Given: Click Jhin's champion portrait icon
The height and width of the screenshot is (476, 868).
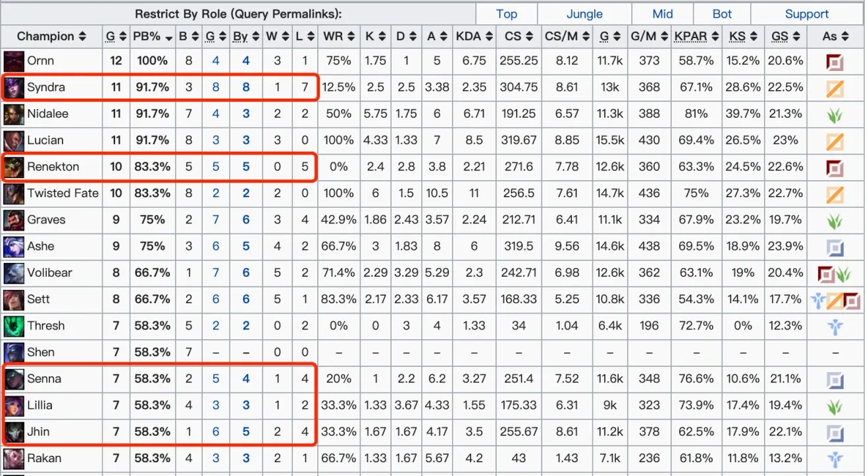Looking at the screenshot, I should pos(14,432).
